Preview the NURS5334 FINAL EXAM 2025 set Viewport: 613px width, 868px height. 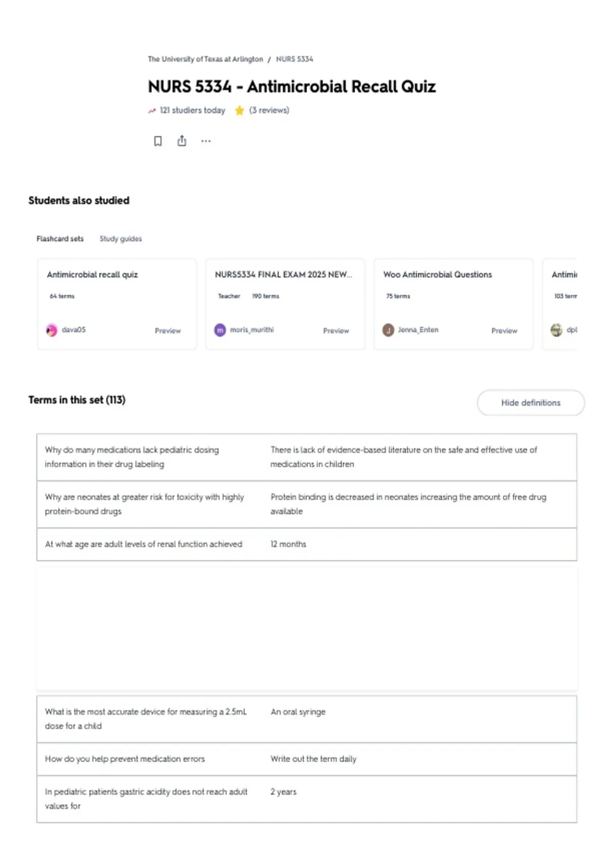pos(336,331)
